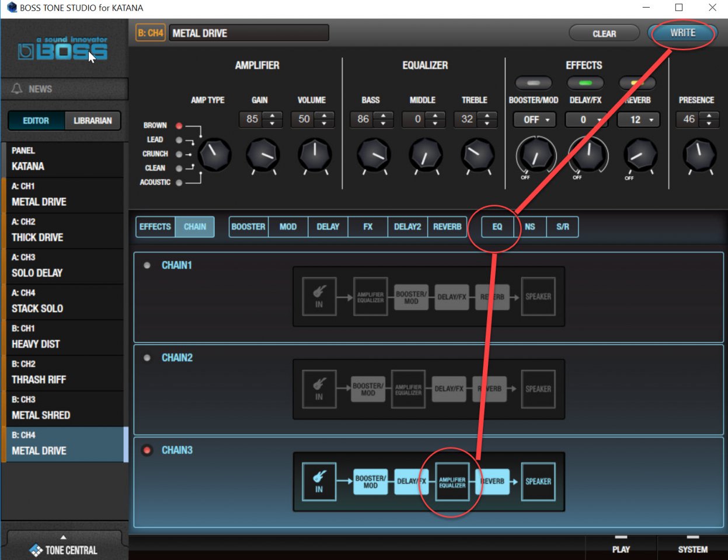Open the FX effect tab
Viewport: 728px width, 560px height.
click(x=368, y=227)
